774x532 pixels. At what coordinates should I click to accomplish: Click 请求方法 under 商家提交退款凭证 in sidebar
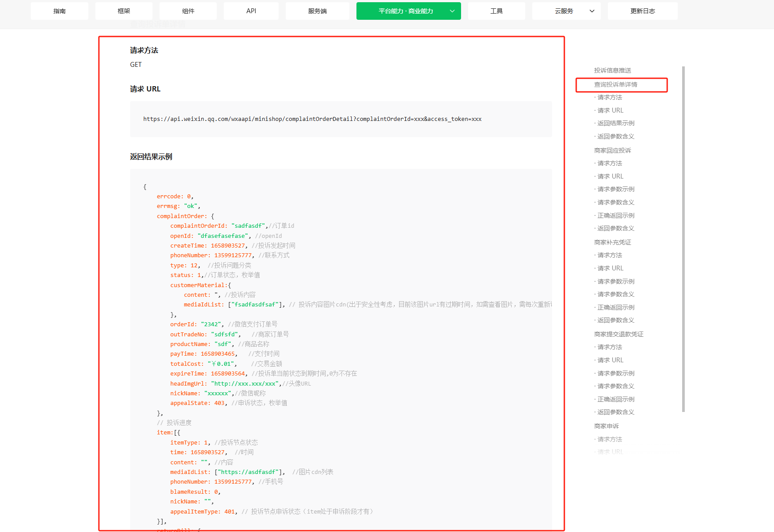click(x=610, y=347)
